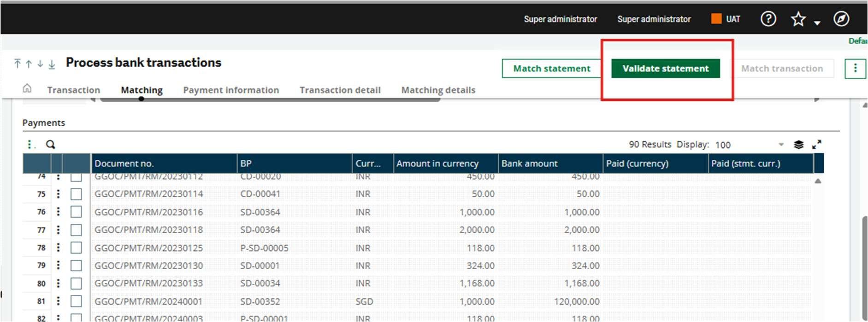Select checkbox for document GGOC/PMT/RM/20230125

(x=76, y=248)
